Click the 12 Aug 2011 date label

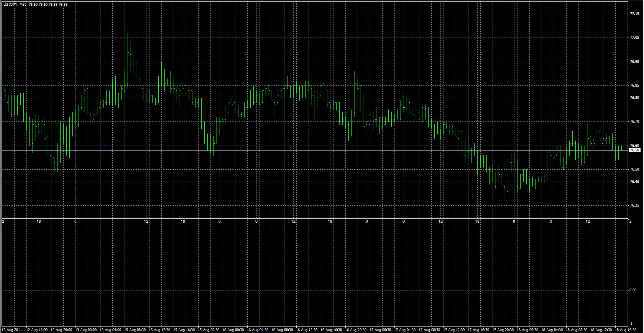[x=11, y=330]
